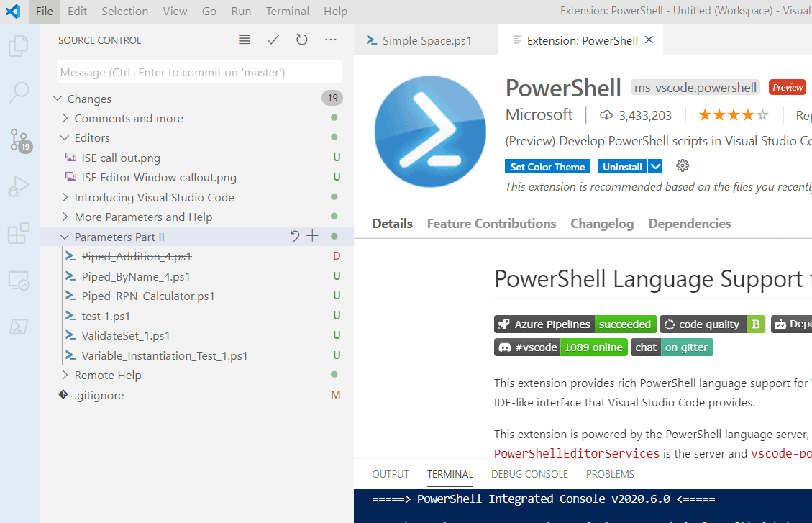
Task: Open the PowerShellEditorServices link
Action: (577, 453)
